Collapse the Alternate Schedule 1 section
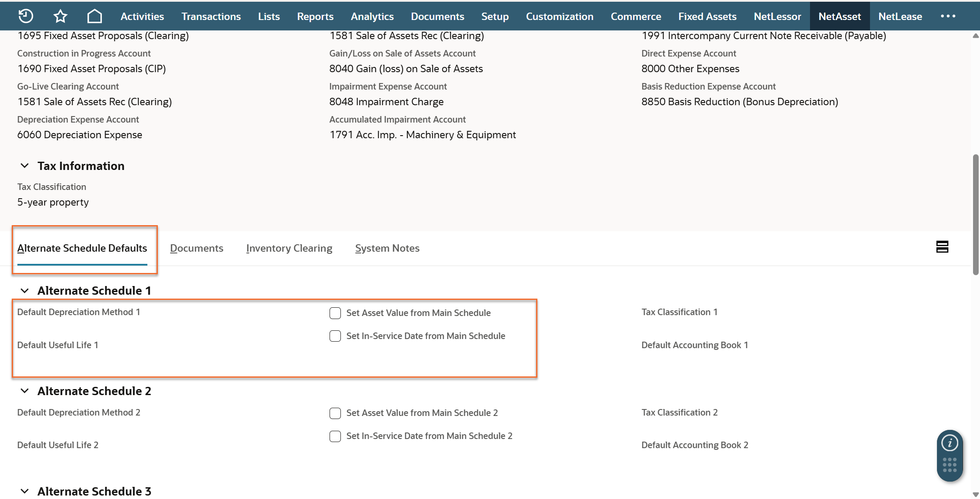Image resolution: width=980 pixels, height=499 pixels. pos(25,291)
